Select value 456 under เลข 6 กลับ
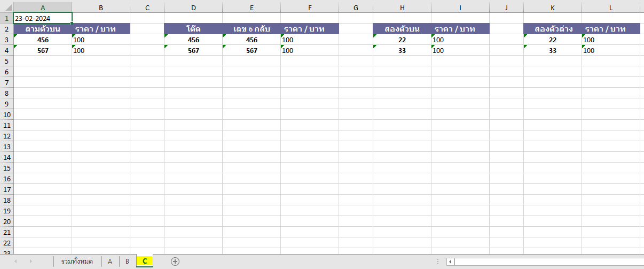 (252, 40)
